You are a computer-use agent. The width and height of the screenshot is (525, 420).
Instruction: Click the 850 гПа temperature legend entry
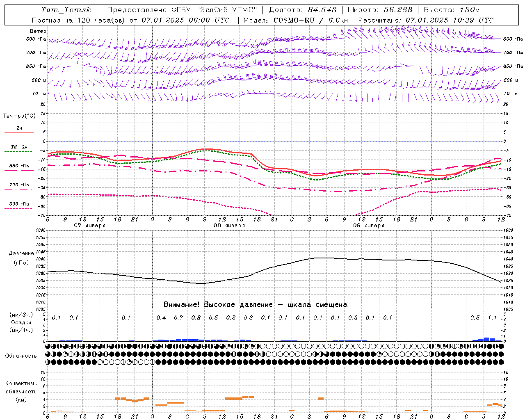19,166
